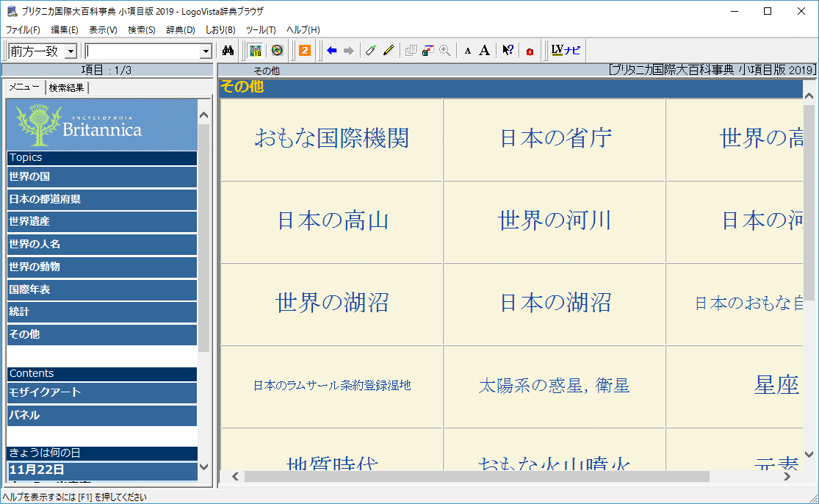Open 世界の湖沼 tile
Image resolution: width=819 pixels, height=504 pixels.
click(332, 303)
